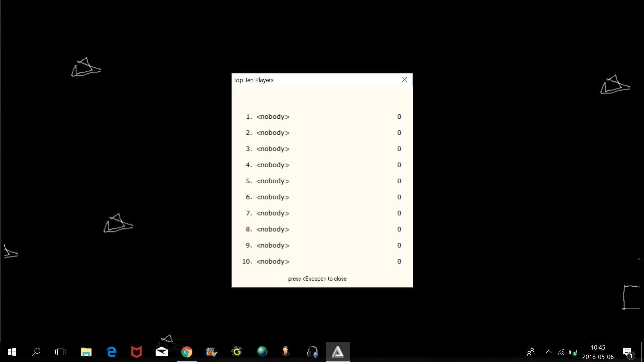The image size is (644, 362).
Task: Open taskbar search magnifier
Action: [x=36, y=352]
